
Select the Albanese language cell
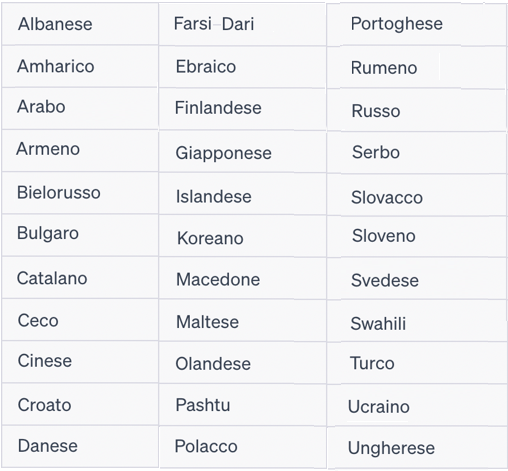pyautogui.click(x=80, y=24)
